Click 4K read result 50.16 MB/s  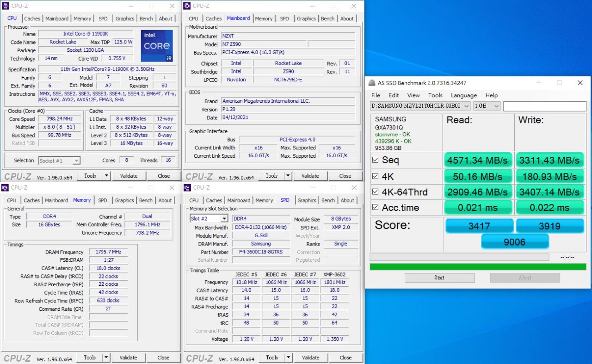pos(478,176)
